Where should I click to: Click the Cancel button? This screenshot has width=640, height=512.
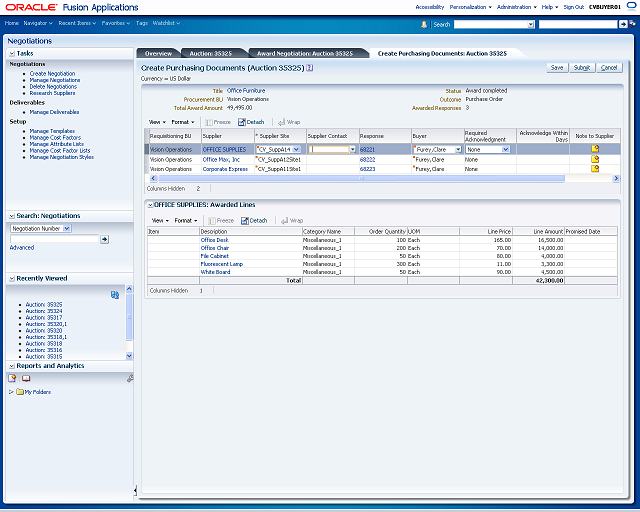[x=609, y=68]
